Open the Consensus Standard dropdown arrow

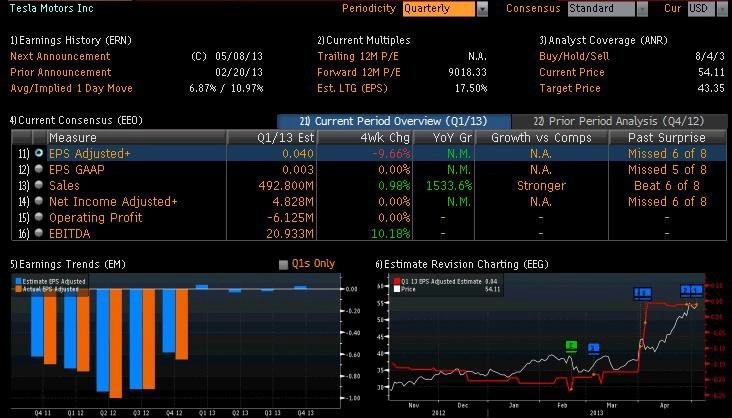(642, 9)
